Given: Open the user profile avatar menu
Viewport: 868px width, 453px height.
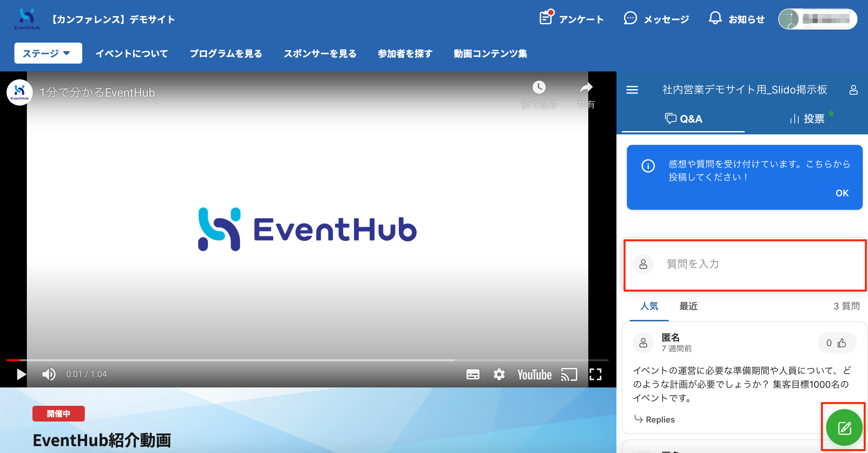Looking at the screenshot, I should click(x=817, y=19).
